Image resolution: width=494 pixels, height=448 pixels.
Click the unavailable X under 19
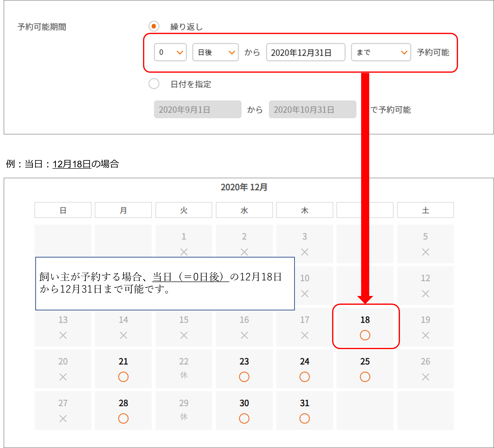coord(425,335)
